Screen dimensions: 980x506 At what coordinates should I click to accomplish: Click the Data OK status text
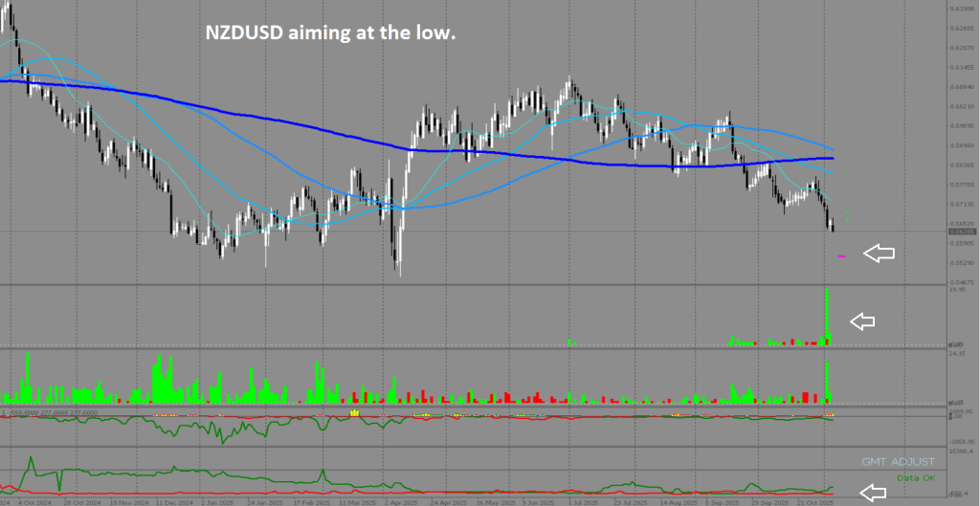click(x=916, y=477)
